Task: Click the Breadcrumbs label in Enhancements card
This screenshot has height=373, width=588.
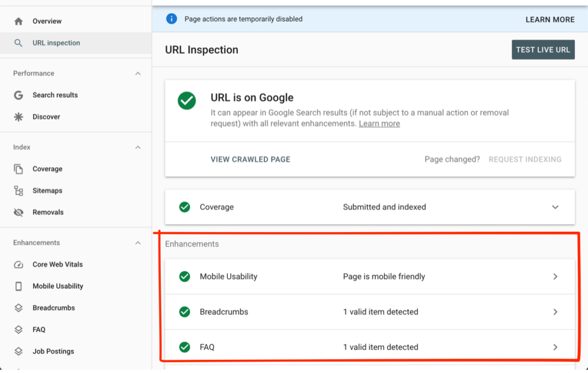Action: point(224,312)
